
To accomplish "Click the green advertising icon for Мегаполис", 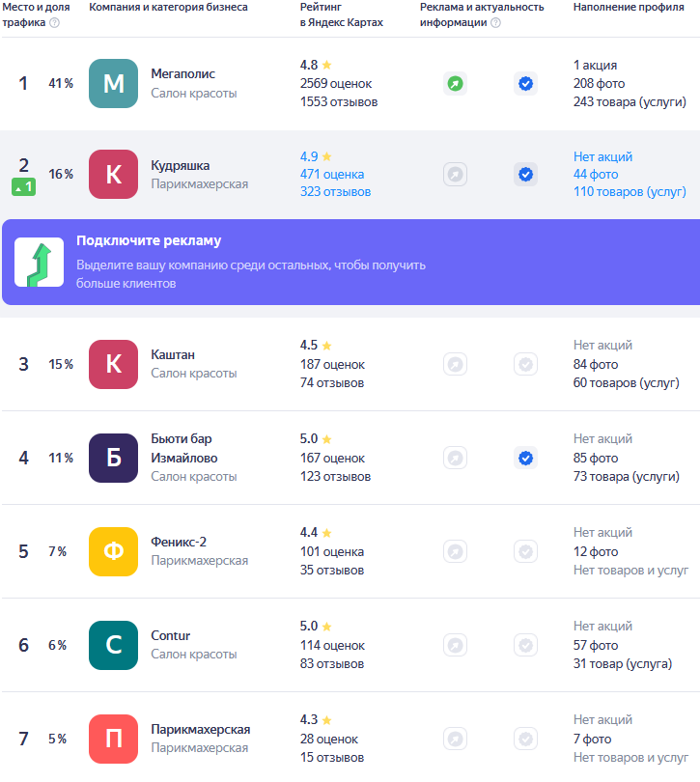I will (455, 84).
